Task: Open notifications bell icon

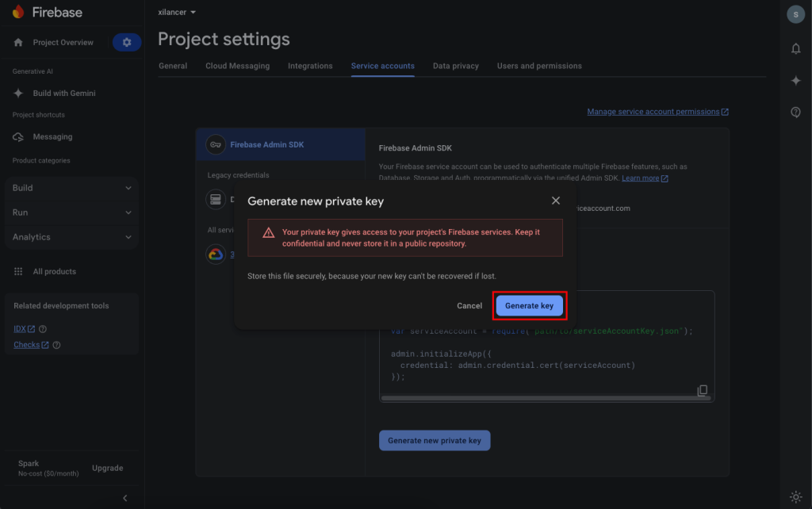Action: (x=796, y=48)
